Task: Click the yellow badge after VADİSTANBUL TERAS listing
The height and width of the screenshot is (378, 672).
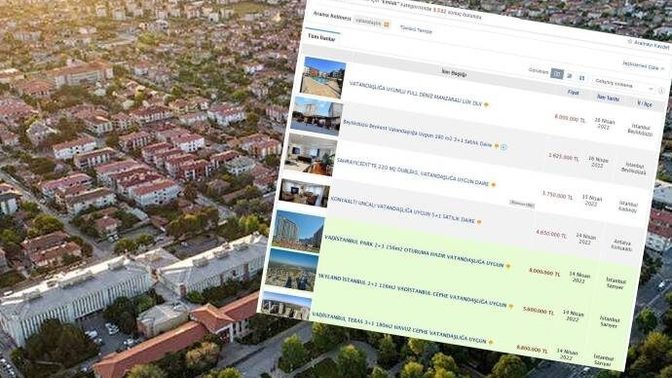Action: click(x=491, y=342)
